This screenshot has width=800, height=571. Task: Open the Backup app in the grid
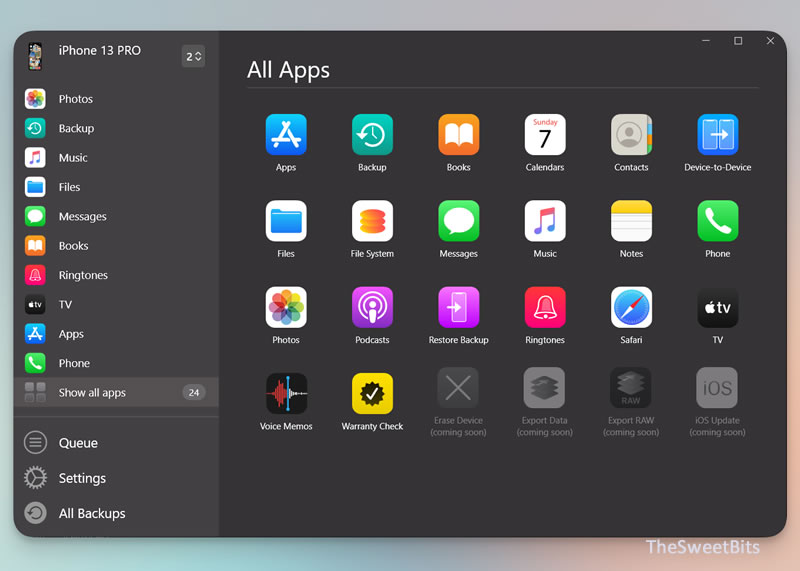click(372, 135)
